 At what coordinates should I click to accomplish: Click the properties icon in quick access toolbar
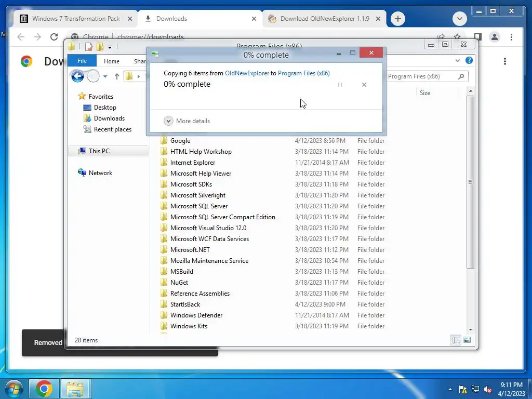pos(89,47)
